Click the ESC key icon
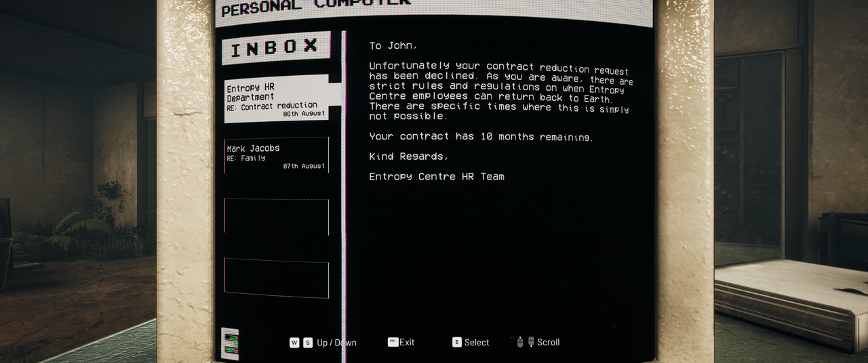868x363 pixels. coord(393,342)
